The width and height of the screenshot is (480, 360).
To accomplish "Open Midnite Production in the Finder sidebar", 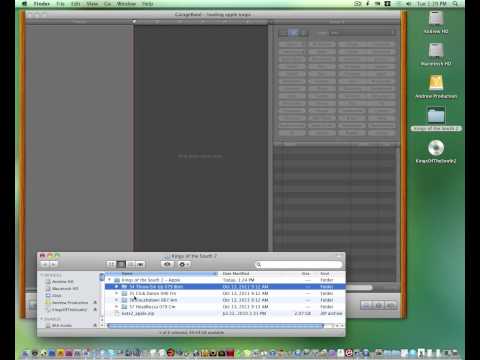I will coord(67,303).
